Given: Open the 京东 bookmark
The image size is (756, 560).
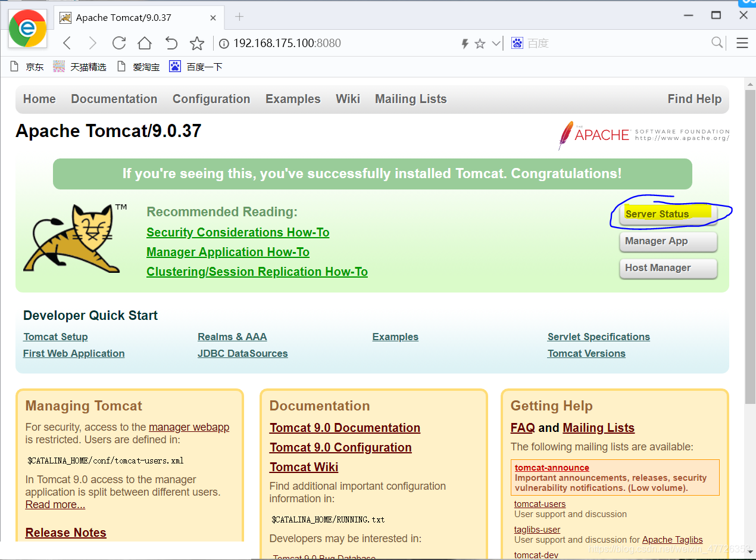Looking at the screenshot, I should [x=27, y=67].
